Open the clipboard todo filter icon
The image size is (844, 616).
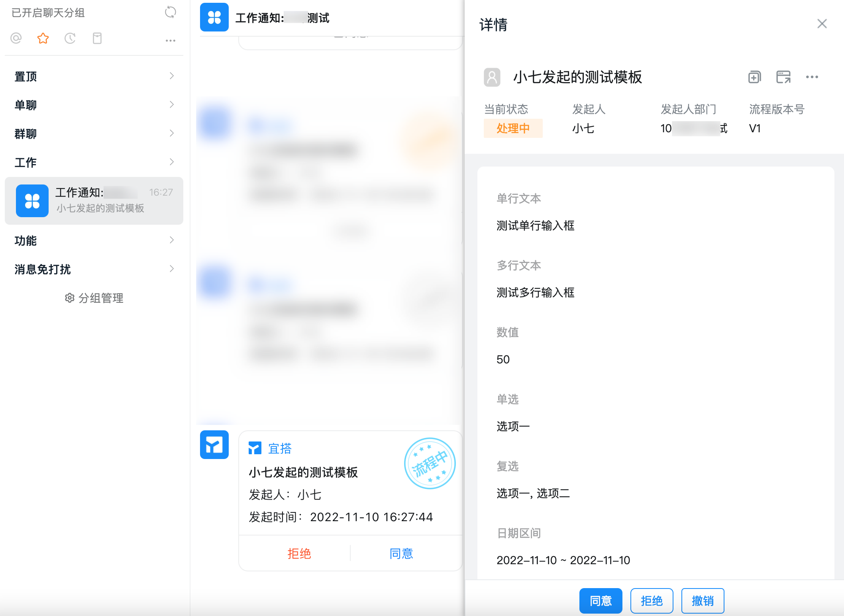pyautogui.click(x=97, y=38)
